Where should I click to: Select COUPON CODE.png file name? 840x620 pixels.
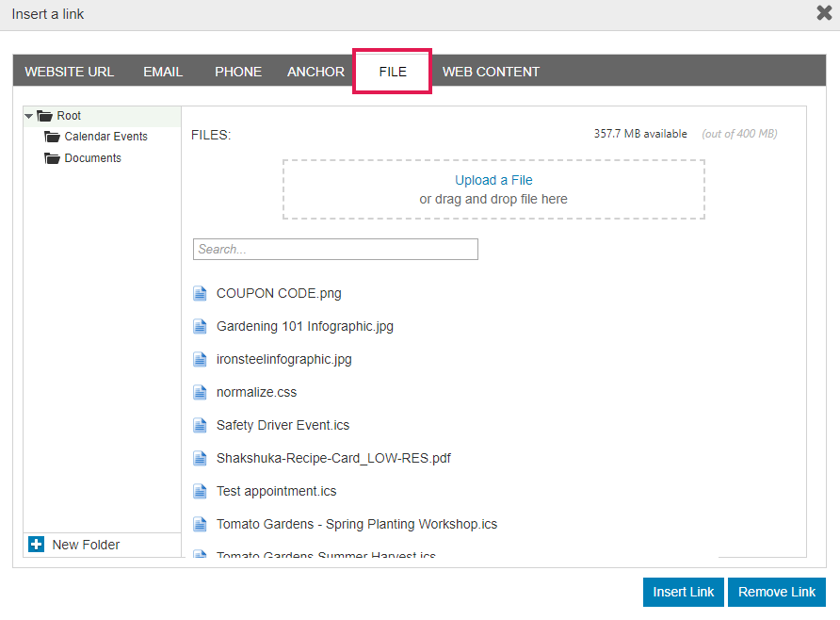point(279,294)
